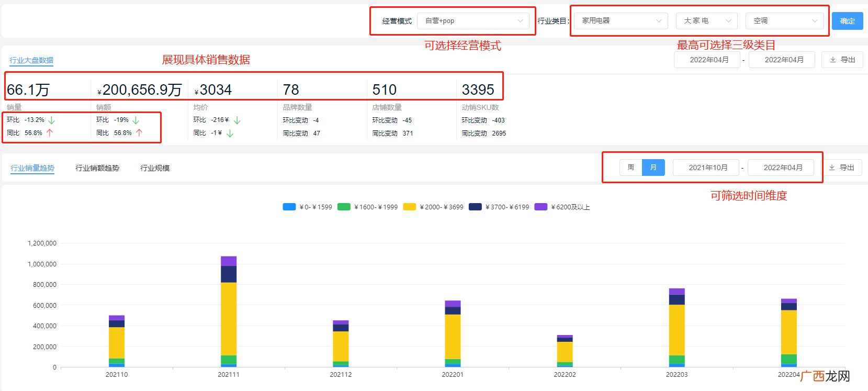Image resolution: width=868 pixels, height=391 pixels.
Task: Select 周 weekly granularity toggle
Action: [x=631, y=167]
